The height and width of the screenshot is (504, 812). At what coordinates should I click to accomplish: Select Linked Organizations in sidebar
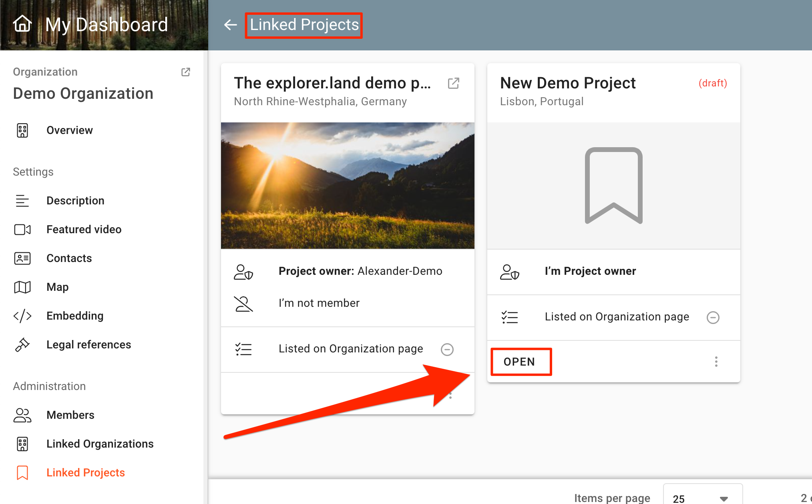pos(100,444)
